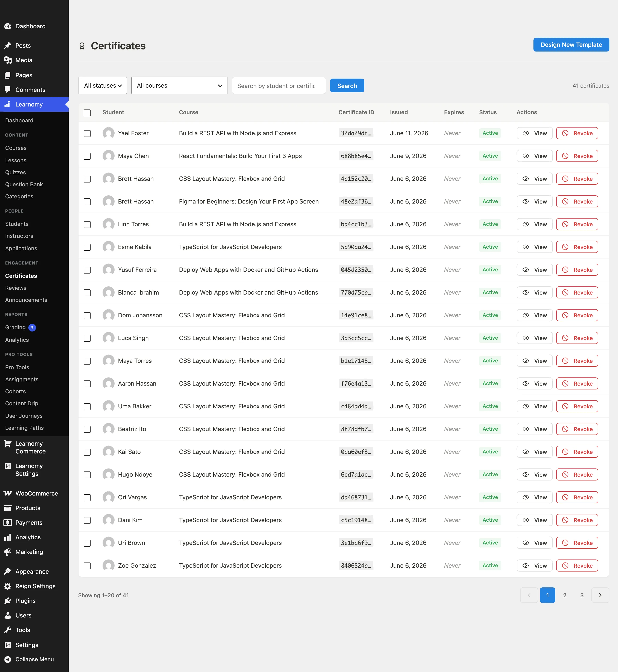Viewport: 618px width, 672px height.
Task: Open the Media library icon
Action: coord(8,60)
